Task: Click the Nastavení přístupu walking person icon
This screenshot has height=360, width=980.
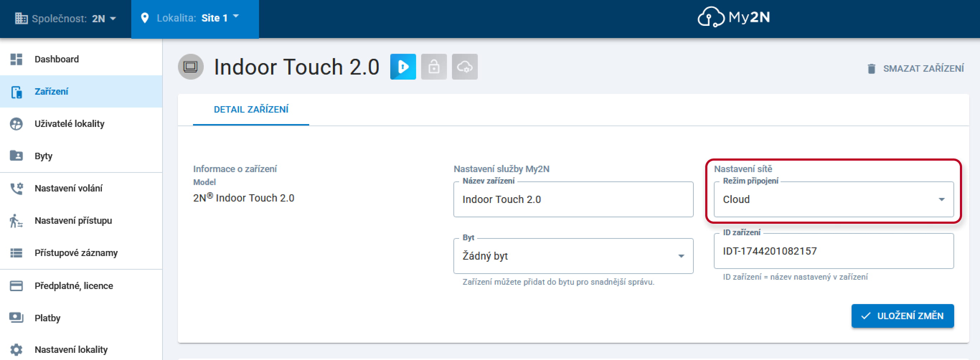Action: click(17, 221)
